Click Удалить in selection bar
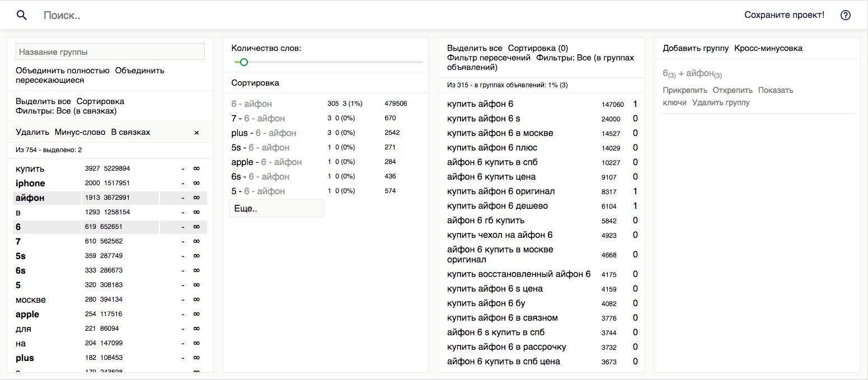The image size is (868, 380). coord(32,132)
